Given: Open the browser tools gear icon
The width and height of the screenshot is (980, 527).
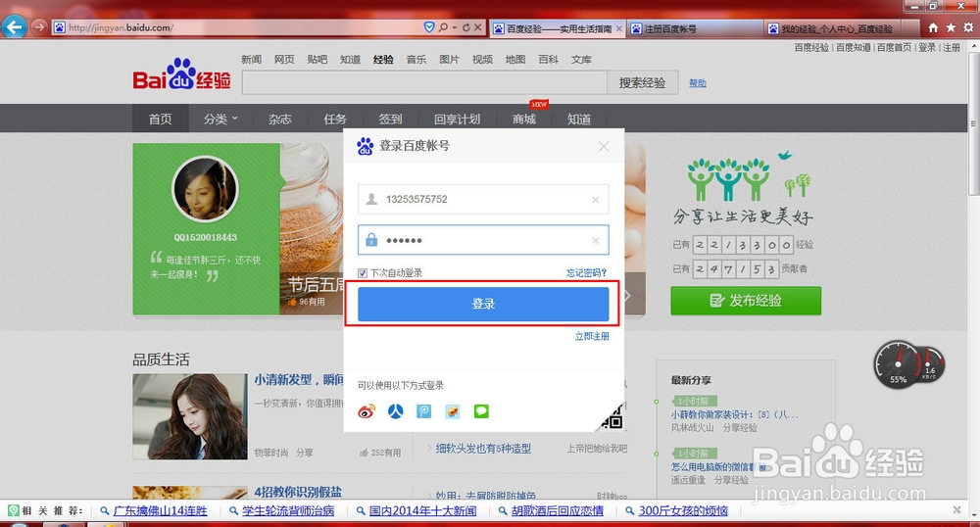Looking at the screenshot, I should pyautogui.click(x=968, y=27).
